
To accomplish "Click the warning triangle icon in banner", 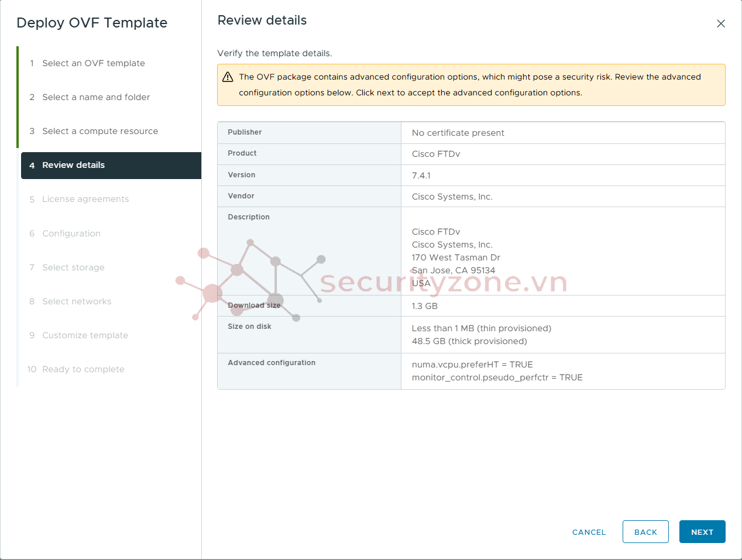I will 228,77.
